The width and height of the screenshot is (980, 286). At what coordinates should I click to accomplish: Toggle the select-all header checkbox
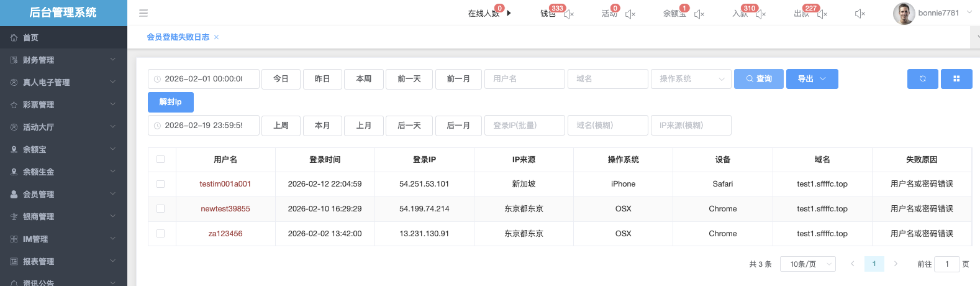tap(161, 159)
